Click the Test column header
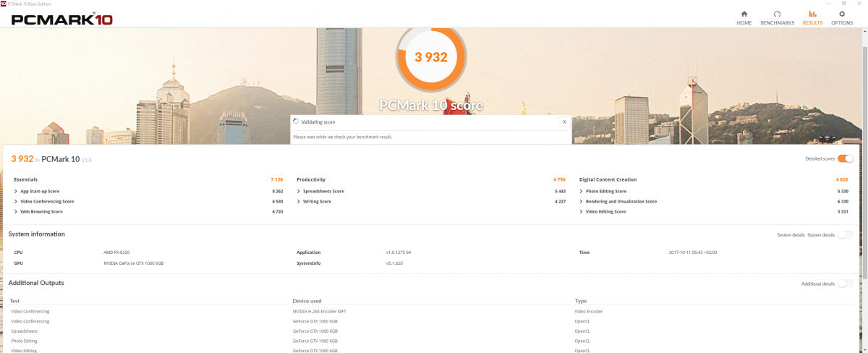Screen dimensions: 868x353 (x=14, y=301)
